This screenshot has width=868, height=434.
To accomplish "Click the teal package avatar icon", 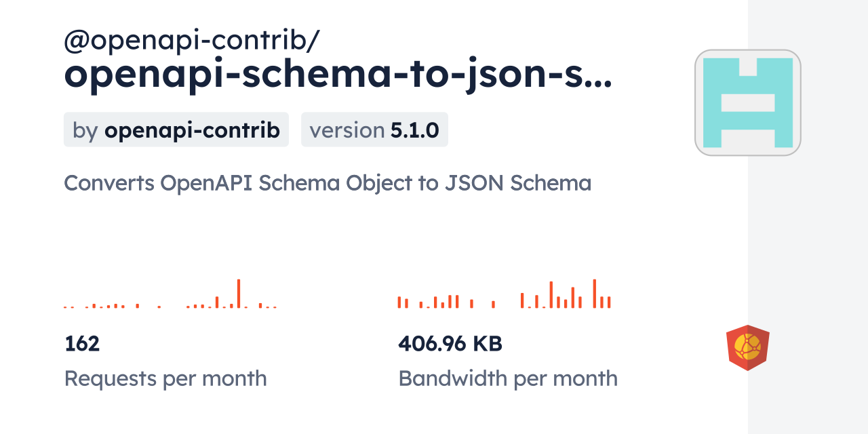I will 747,102.
